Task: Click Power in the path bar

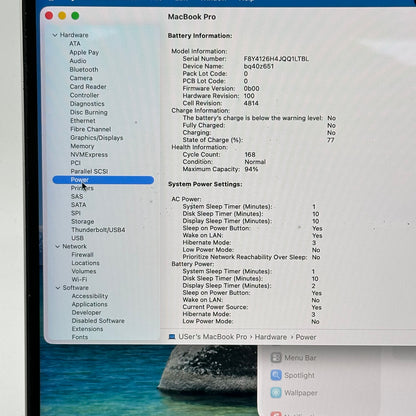Action: (306, 337)
